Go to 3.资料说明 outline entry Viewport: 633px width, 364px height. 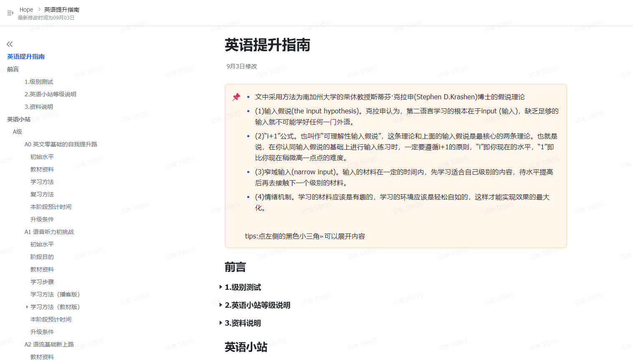click(39, 107)
